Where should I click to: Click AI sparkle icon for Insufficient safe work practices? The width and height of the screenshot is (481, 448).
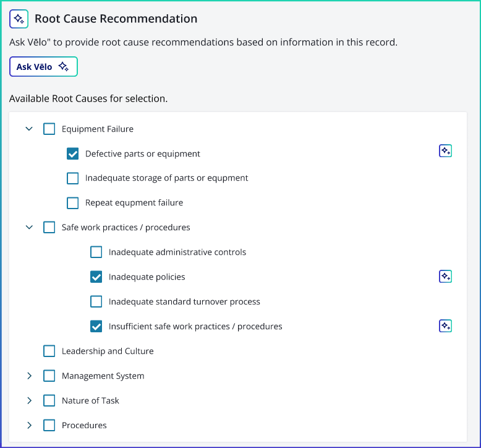point(445,326)
